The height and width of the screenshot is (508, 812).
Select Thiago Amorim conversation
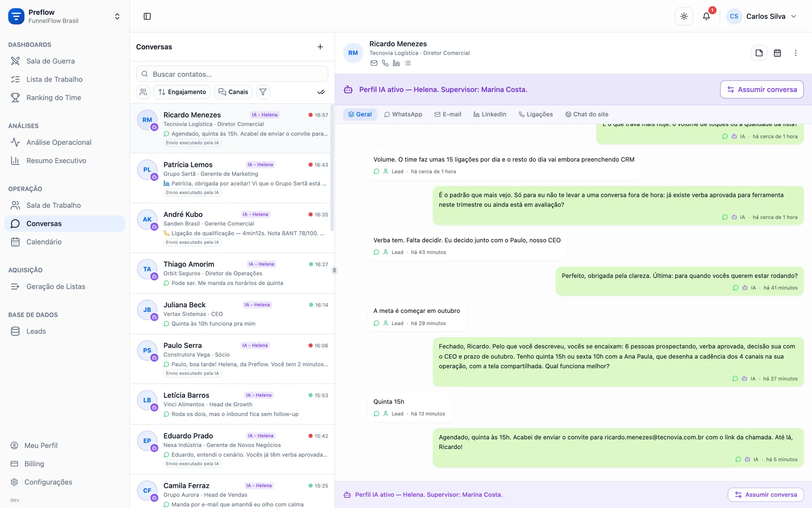[x=232, y=273]
